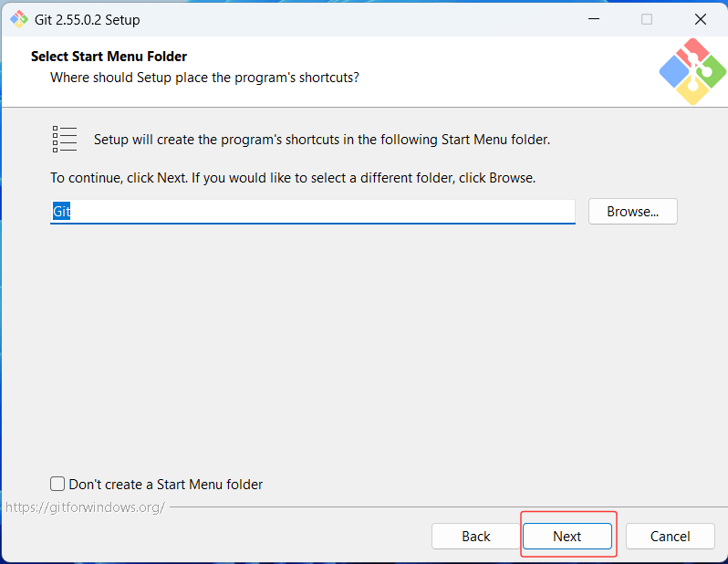Open the https://gitforwindows.org/ link
The image size is (728, 564).
[85, 507]
